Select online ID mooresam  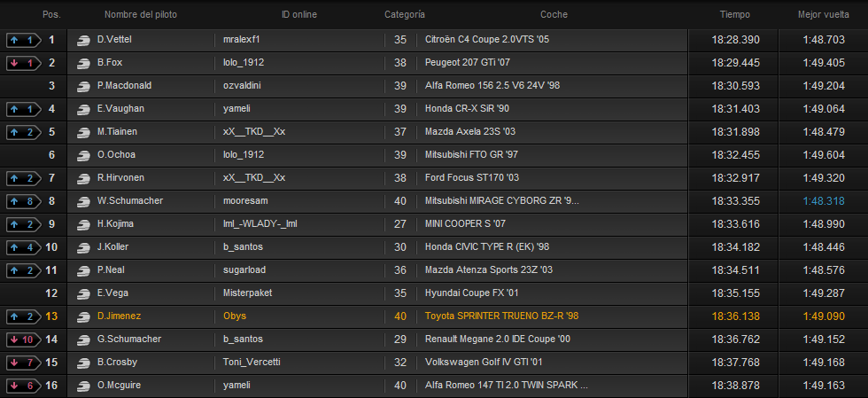coord(246,201)
